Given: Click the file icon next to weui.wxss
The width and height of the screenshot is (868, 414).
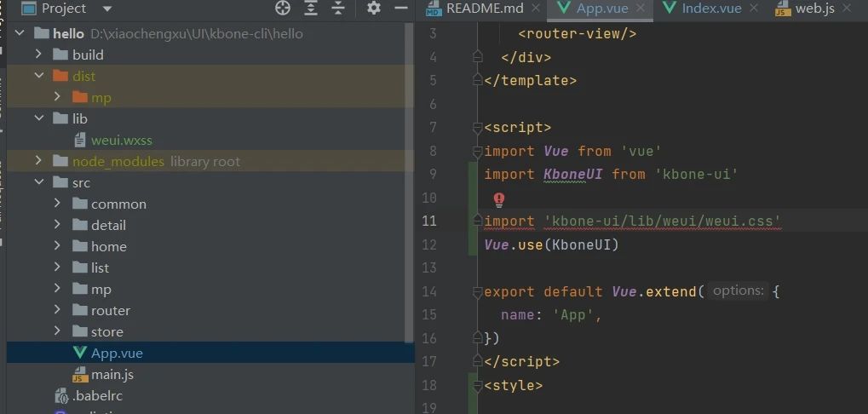Looking at the screenshot, I should tap(80, 140).
